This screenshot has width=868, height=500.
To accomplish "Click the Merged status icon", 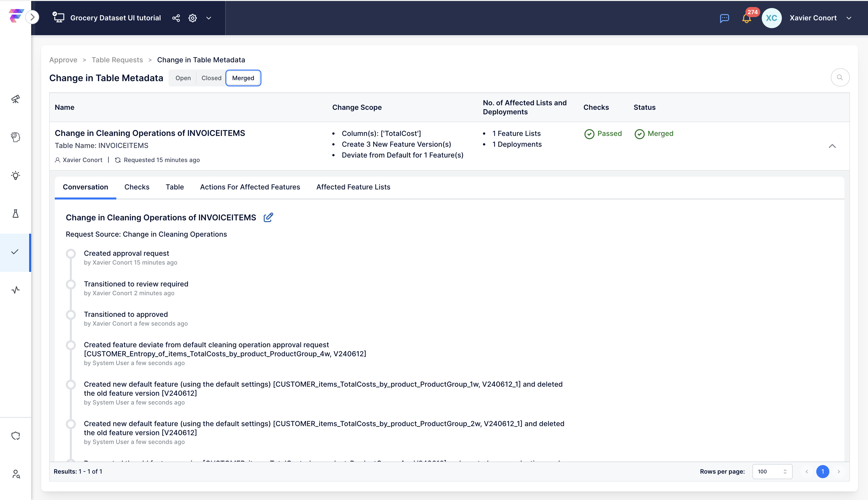I will coord(639,134).
